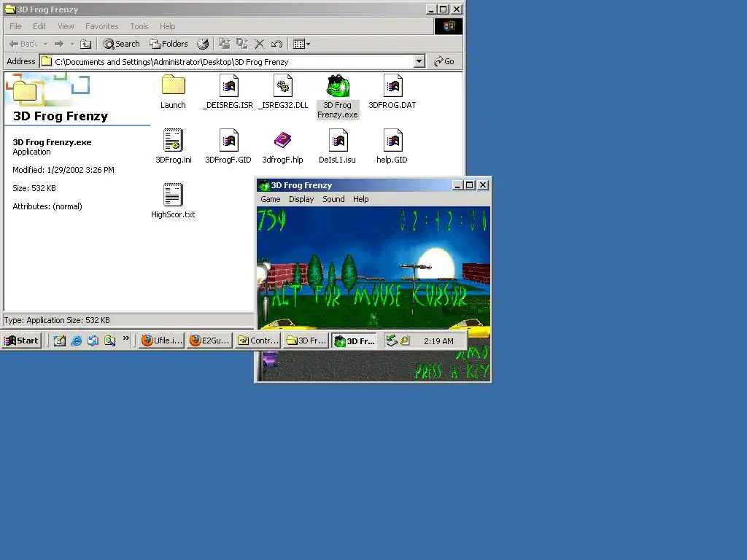Open the Game menu in 3D Frog Frenzy
This screenshot has height=560, width=747.
click(270, 199)
